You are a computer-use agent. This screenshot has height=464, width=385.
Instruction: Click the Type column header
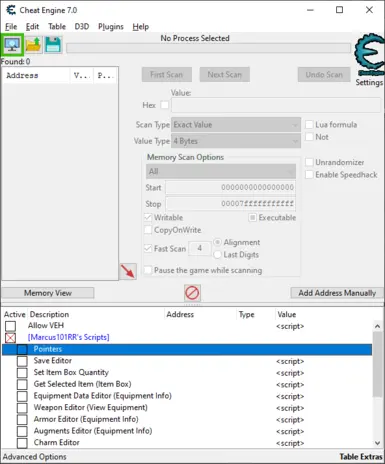point(247,314)
